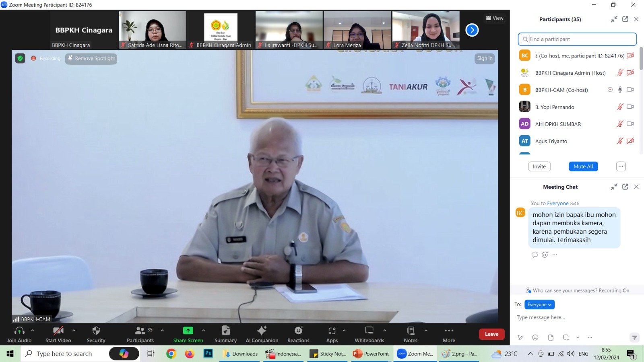644x362 pixels.
Task: Pop out the Participants panel
Action: 625,19
